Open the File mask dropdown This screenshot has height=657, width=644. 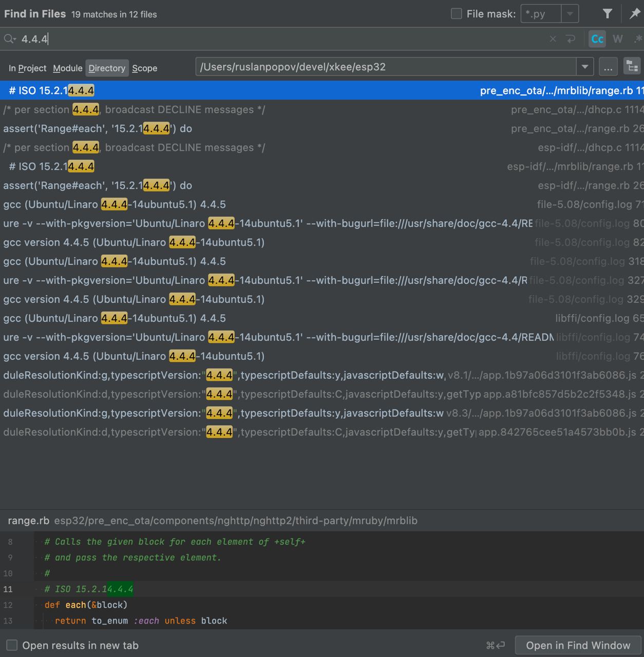(x=570, y=14)
